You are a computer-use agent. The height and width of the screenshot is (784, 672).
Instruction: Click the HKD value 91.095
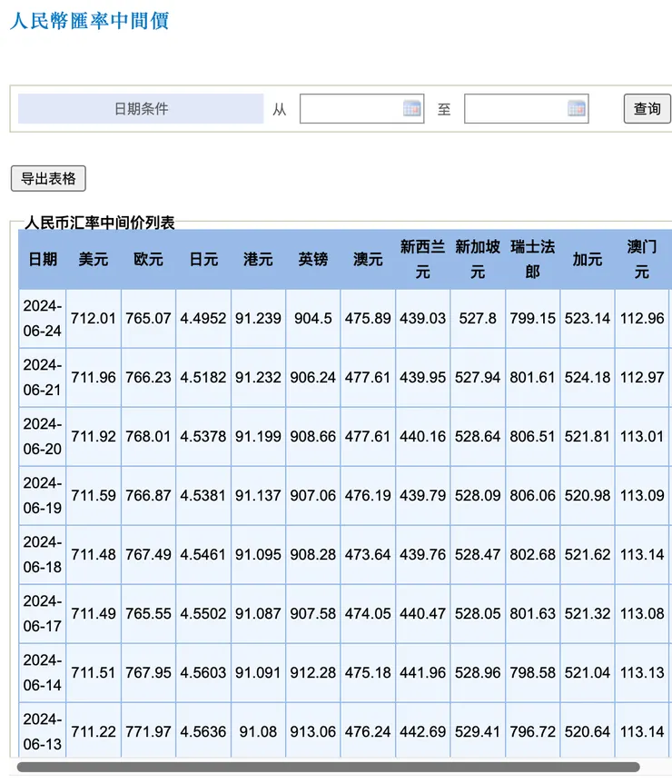(x=258, y=554)
